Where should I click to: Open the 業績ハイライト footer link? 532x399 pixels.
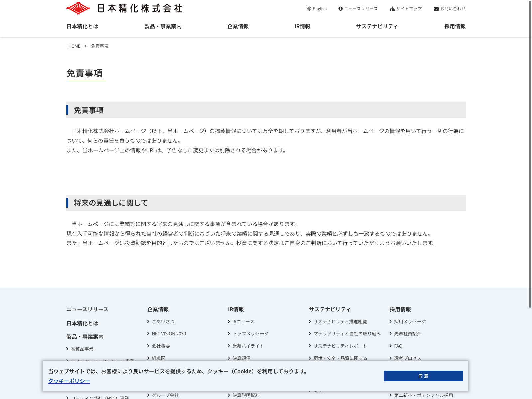pos(248,346)
